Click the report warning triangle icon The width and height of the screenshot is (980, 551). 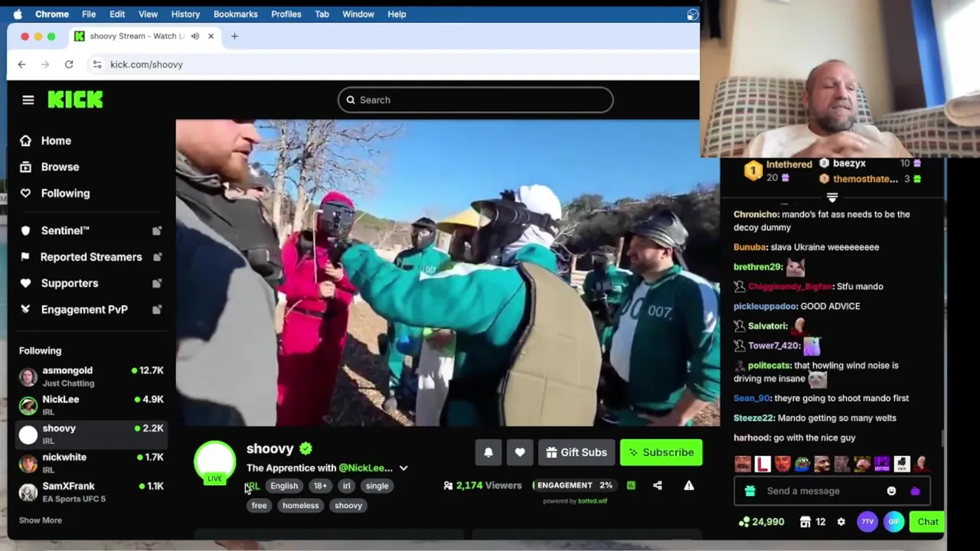point(689,485)
